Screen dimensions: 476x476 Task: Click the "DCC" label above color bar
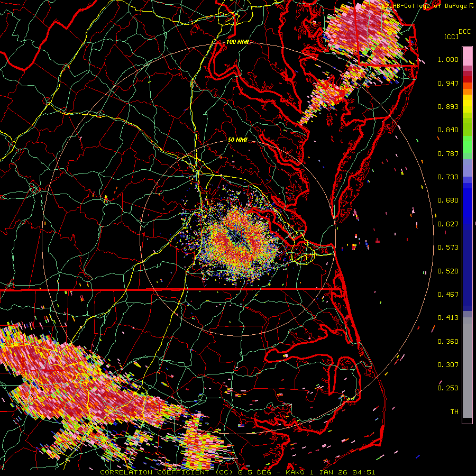click(x=464, y=32)
